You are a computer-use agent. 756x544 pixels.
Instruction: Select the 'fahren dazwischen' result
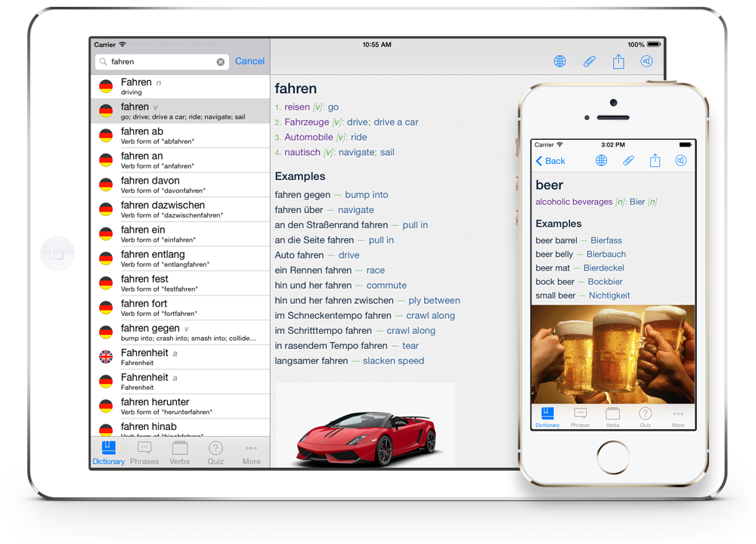point(181,209)
